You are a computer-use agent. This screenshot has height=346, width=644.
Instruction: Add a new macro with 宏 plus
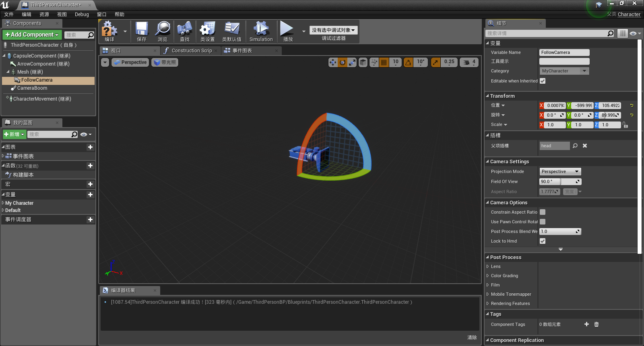coord(90,184)
